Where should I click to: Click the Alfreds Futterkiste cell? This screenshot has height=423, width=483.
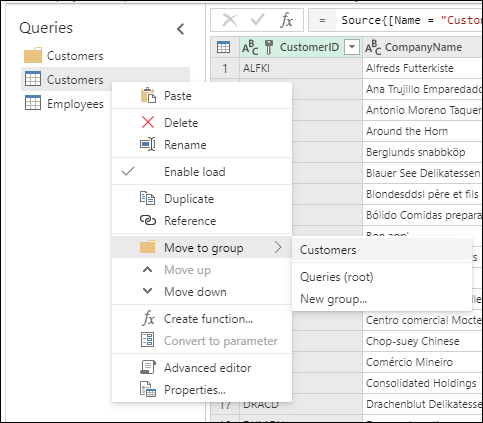tap(423, 68)
